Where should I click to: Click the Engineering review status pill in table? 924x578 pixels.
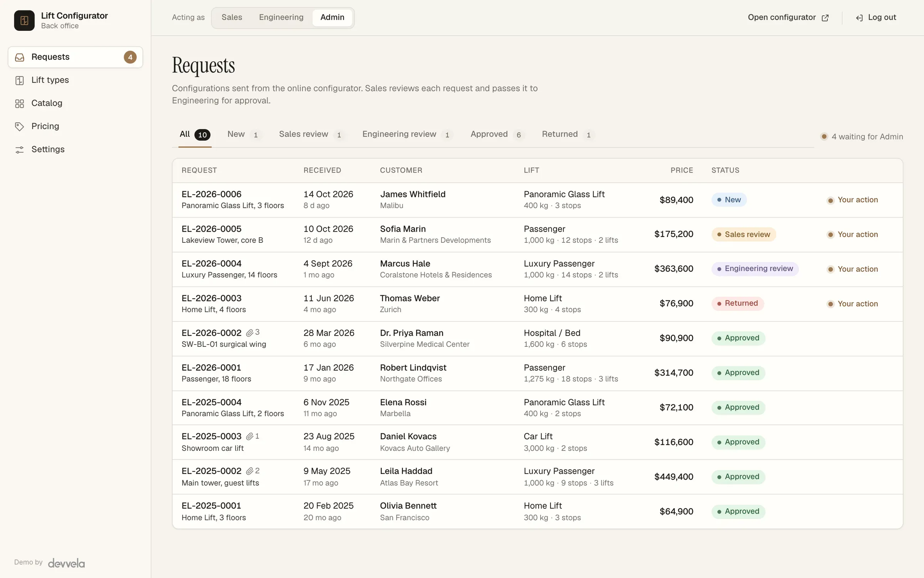pos(755,269)
